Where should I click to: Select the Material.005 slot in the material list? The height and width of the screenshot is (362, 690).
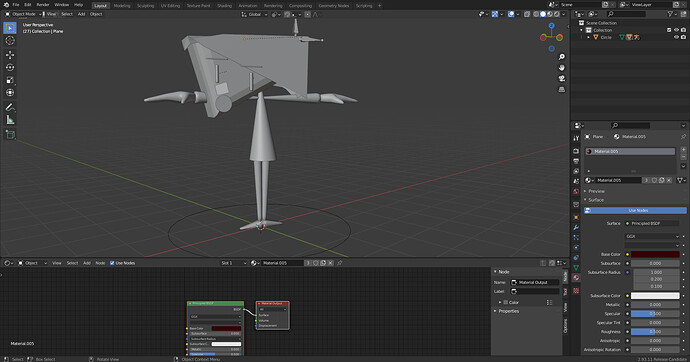pyautogui.click(x=630, y=151)
